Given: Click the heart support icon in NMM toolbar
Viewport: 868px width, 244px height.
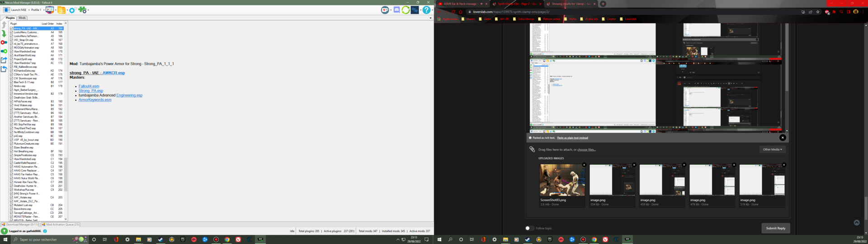Looking at the screenshot, I should [385, 10].
